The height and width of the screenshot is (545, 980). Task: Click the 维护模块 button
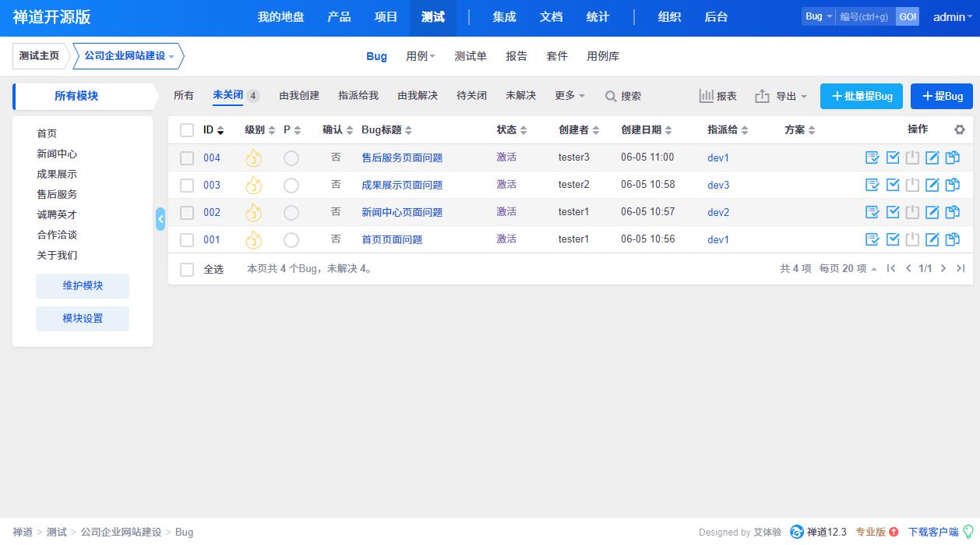83,285
